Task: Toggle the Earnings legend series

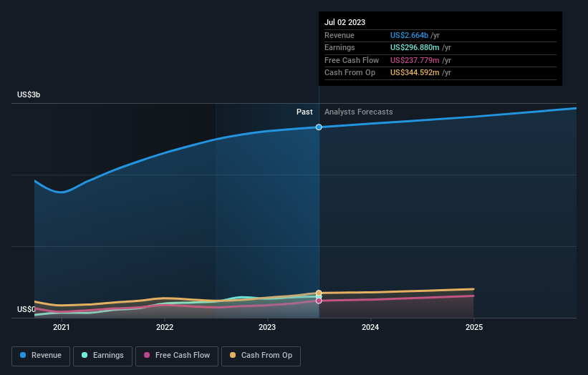Action: click(x=102, y=356)
